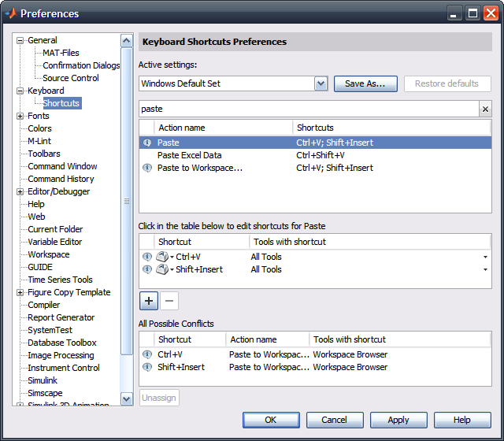This screenshot has width=504, height=441.
Task: Click the minus button to remove shortcut
Action: (x=169, y=300)
